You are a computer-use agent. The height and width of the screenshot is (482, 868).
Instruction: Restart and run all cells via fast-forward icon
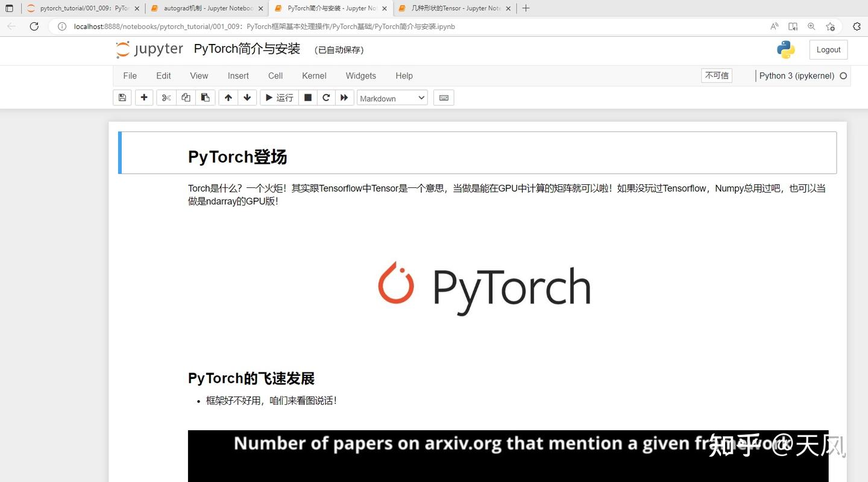(x=344, y=97)
